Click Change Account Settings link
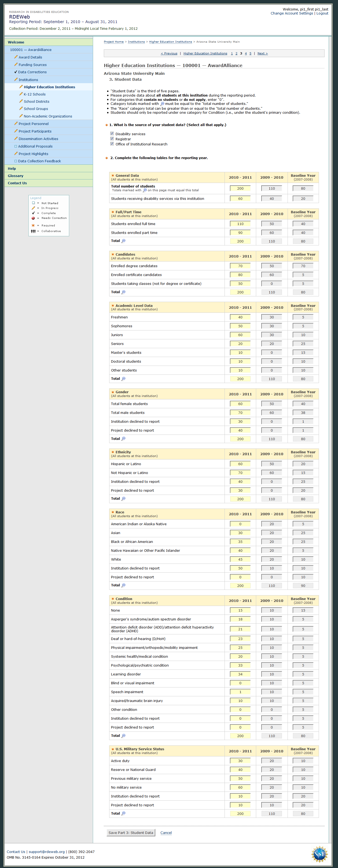 [292, 13]
